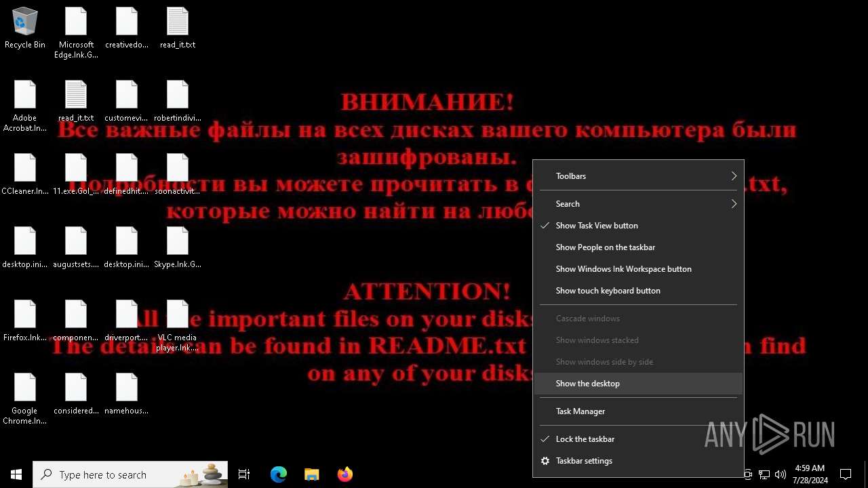Select the considered... desktop file
The height and width of the screenshot is (488, 868).
[x=76, y=394]
